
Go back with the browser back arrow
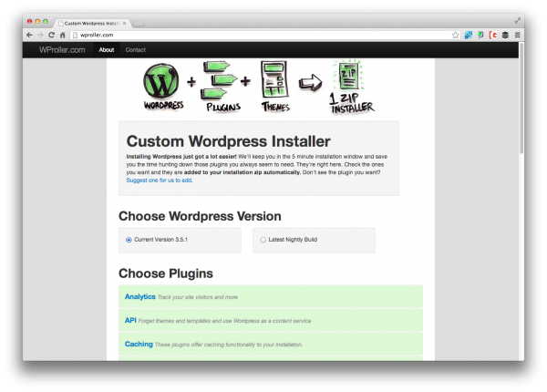point(30,35)
